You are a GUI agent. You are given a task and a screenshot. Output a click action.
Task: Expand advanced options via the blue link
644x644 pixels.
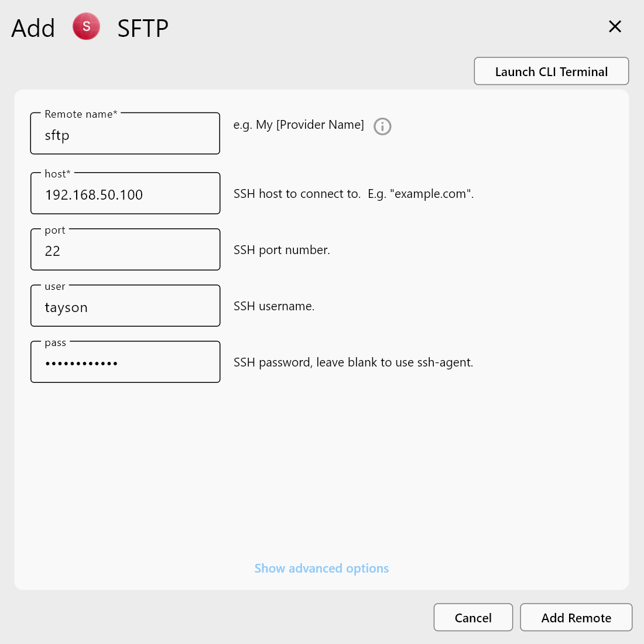point(321,568)
